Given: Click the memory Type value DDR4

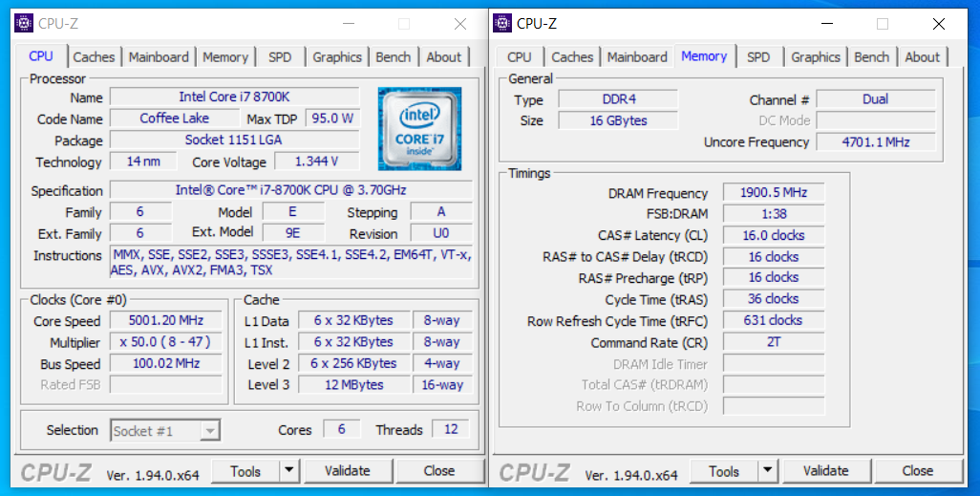Looking at the screenshot, I should pos(618,98).
